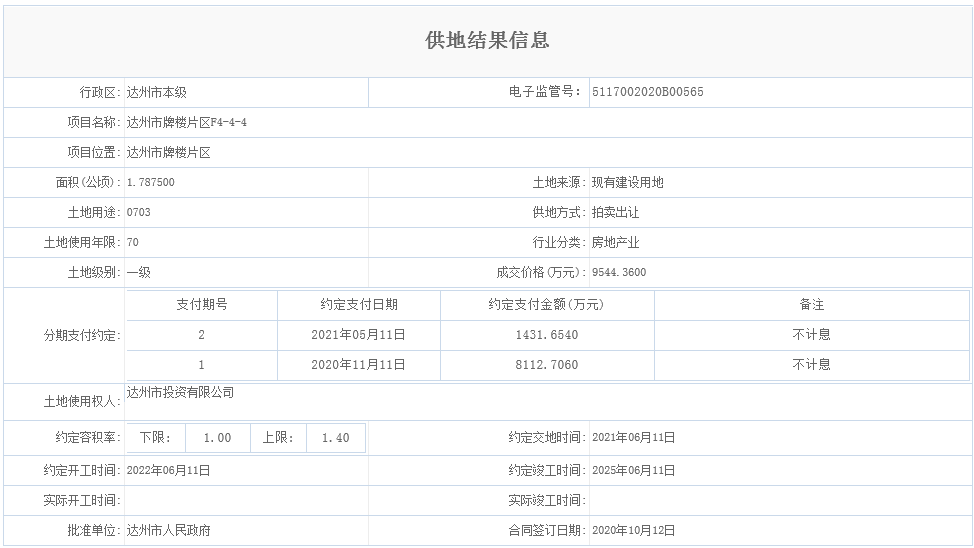
Task: Click the 约定竣工时间 label
Action: [547, 470]
